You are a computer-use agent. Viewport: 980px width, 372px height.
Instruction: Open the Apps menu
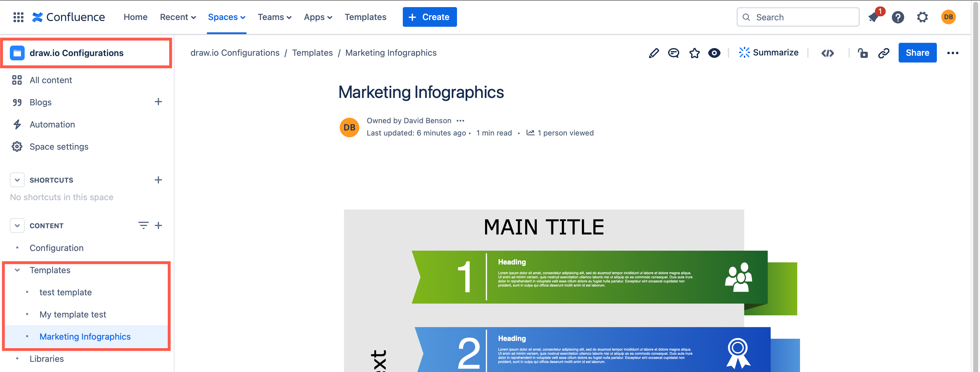[318, 17]
